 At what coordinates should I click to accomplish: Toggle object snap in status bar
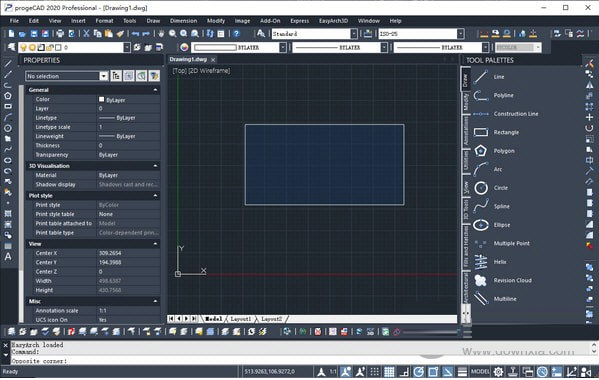coord(433,372)
